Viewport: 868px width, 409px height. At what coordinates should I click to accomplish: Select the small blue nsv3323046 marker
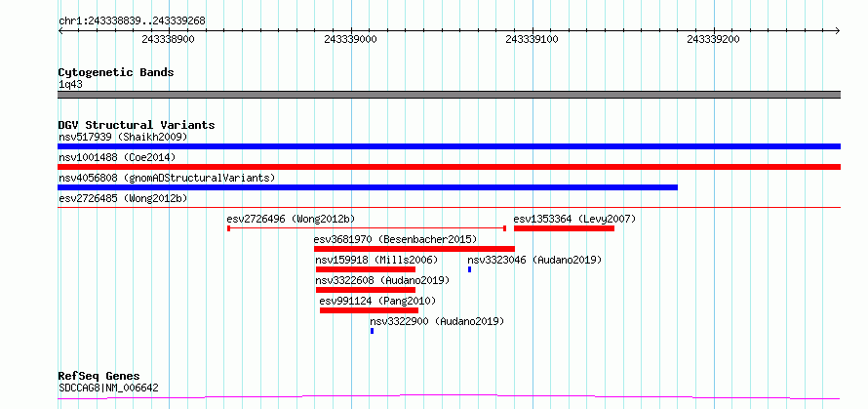point(469,269)
